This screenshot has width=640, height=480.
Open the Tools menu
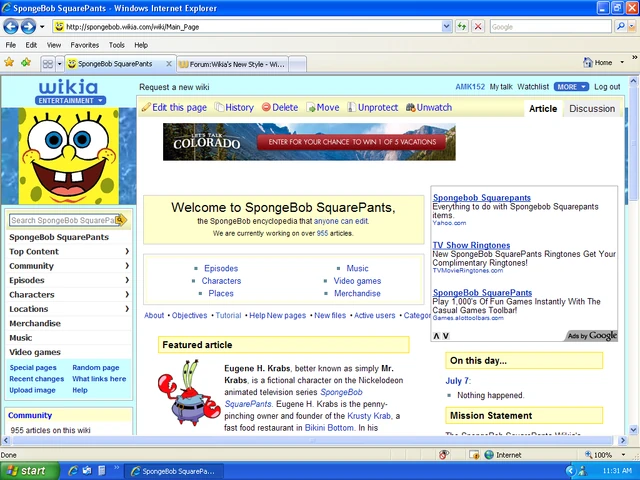click(x=116, y=45)
